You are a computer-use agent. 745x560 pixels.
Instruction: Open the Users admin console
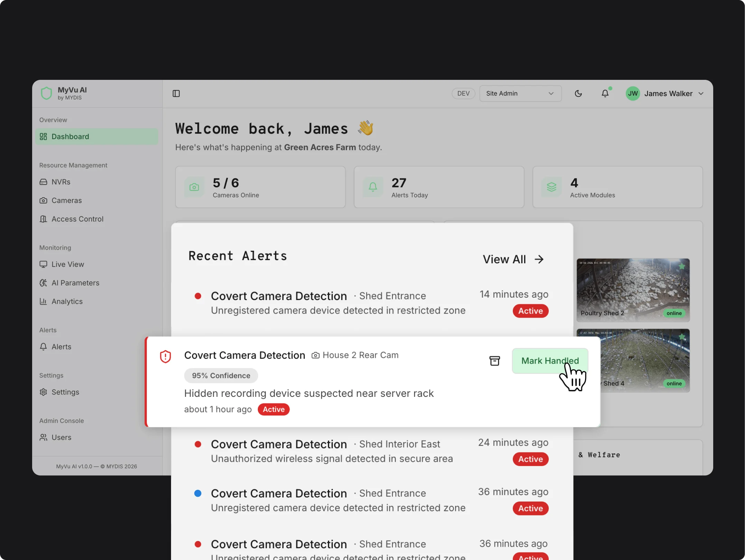[x=61, y=437]
